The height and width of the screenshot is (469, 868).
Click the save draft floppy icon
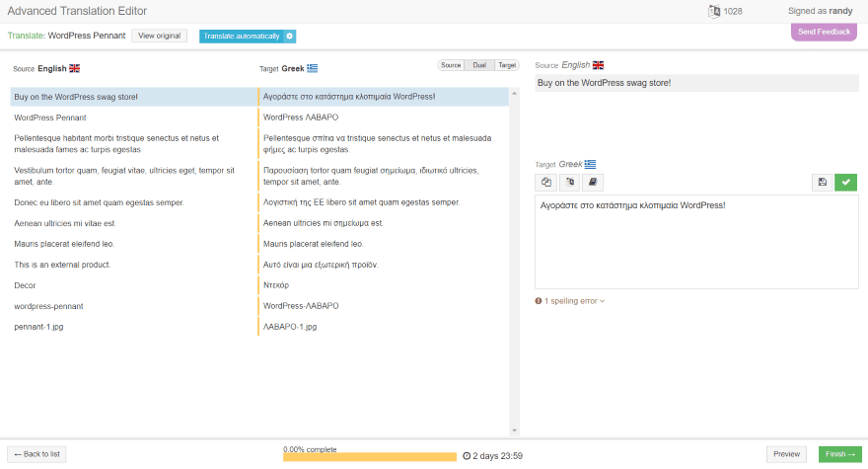[x=823, y=183]
